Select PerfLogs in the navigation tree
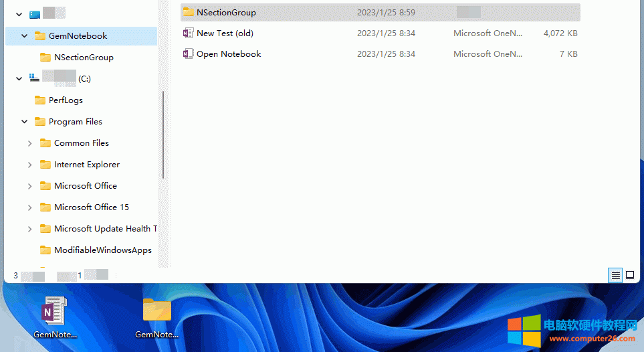The height and width of the screenshot is (352, 644). click(x=66, y=100)
